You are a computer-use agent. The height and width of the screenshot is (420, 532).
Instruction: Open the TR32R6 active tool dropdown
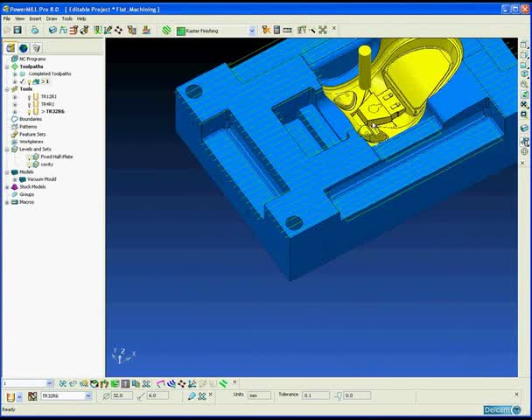pos(88,395)
